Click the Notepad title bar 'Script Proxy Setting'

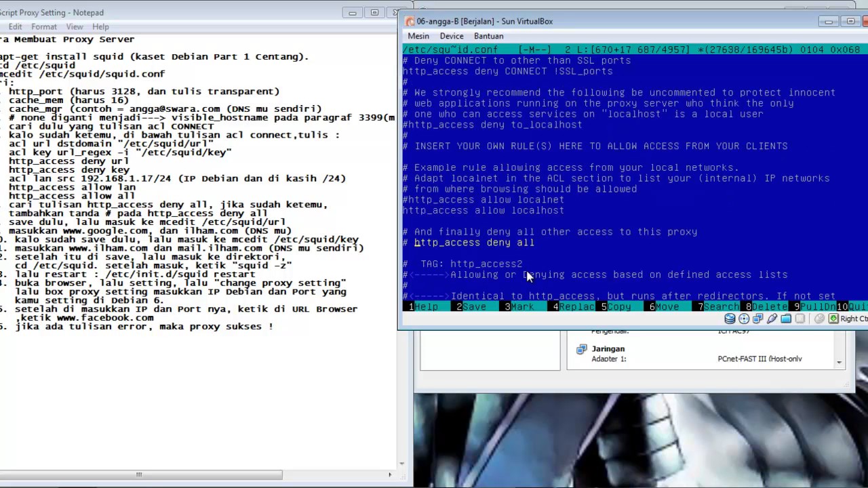pos(52,12)
